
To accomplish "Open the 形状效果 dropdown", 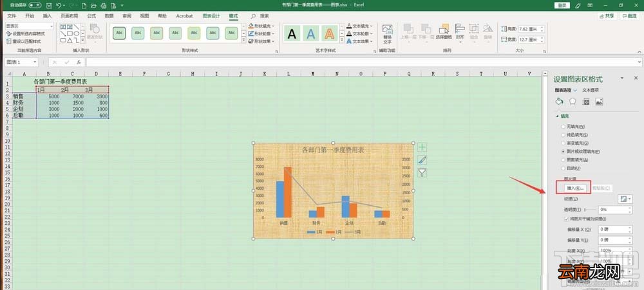I will tap(261, 41).
